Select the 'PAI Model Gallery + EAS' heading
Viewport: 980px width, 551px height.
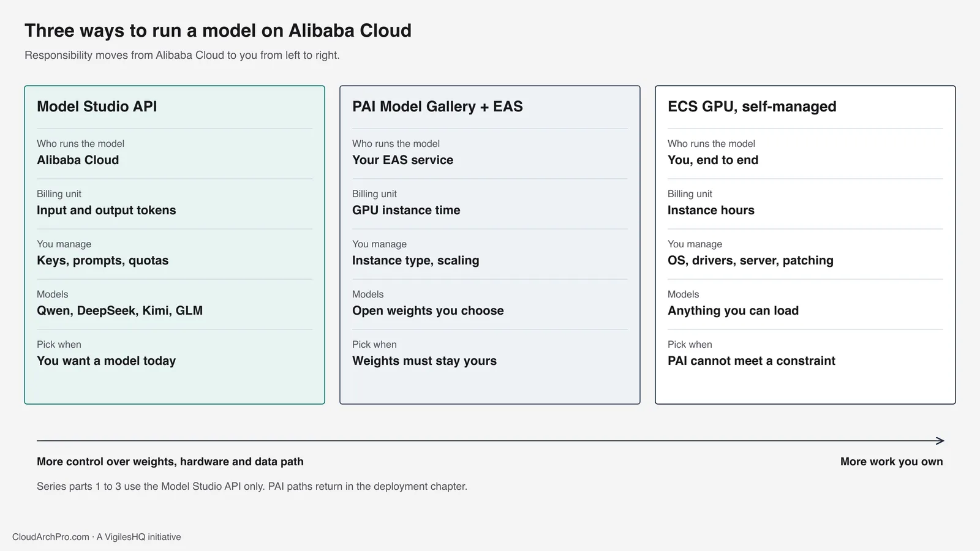(x=437, y=107)
